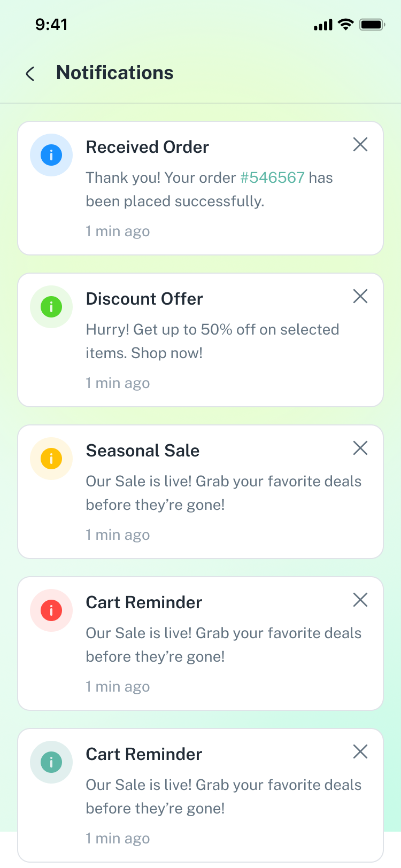
Task: Go back using the header back arrow
Action: 30,74
